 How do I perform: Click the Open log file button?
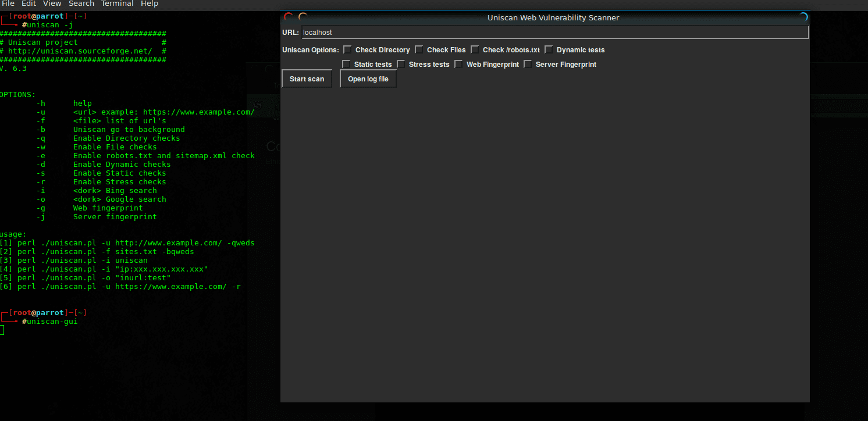click(x=368, y=79)
